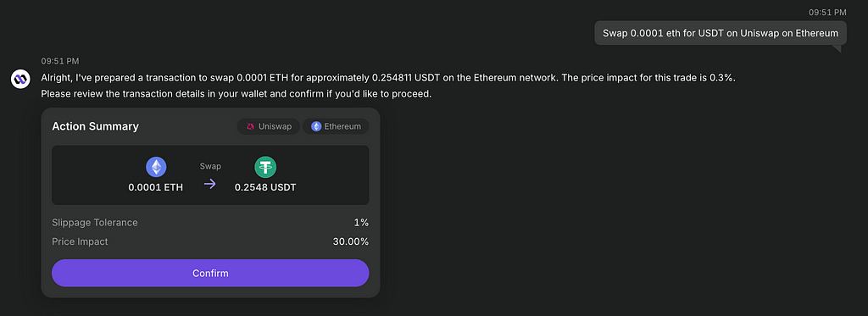Click the Uniswap unicorn logo icon
This screenshot has height=316, width=868.
(x=250, y=127)
